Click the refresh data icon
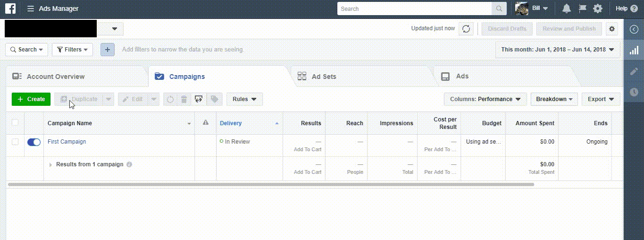The height and width of the screenshot is (240, 644). (466, 29)
